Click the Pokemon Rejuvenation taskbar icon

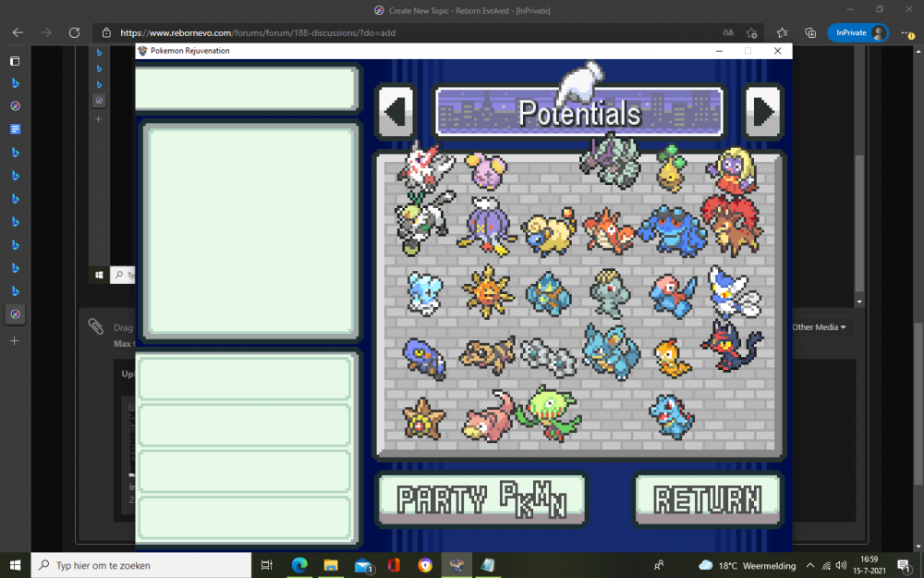456,566
